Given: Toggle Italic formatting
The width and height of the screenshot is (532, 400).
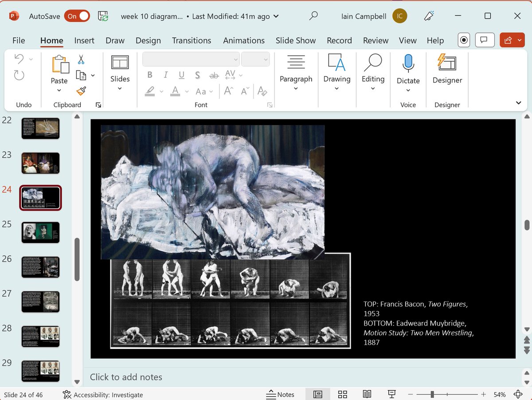Looking at the screenshot, I should (x=166, y=75).
